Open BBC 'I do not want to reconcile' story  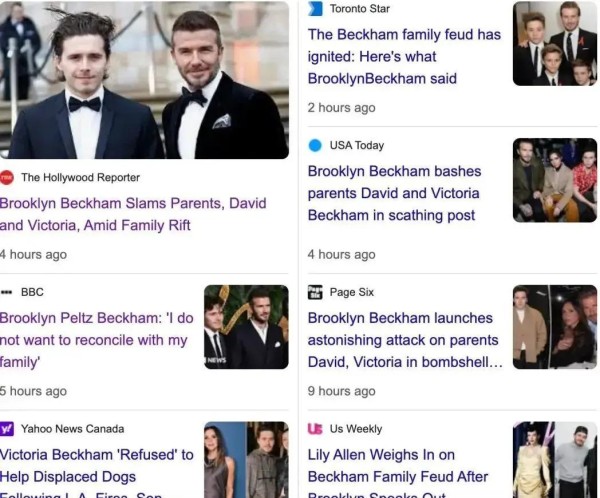(96, 340)
